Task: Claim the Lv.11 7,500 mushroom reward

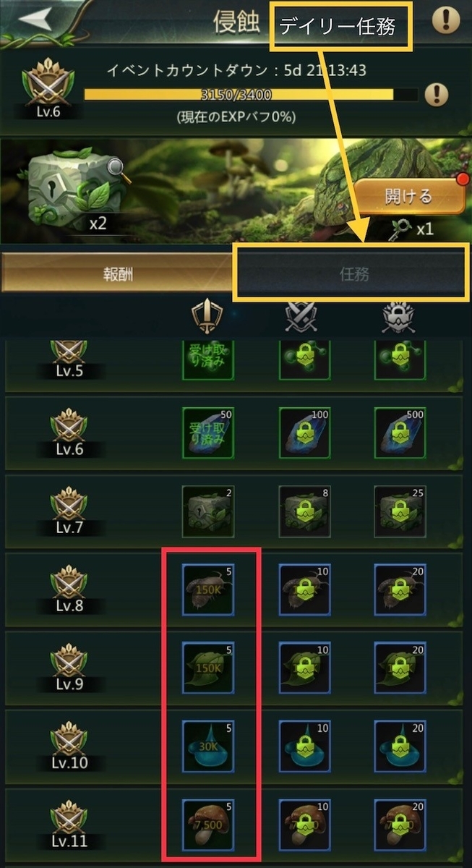Action: point(208,825)
